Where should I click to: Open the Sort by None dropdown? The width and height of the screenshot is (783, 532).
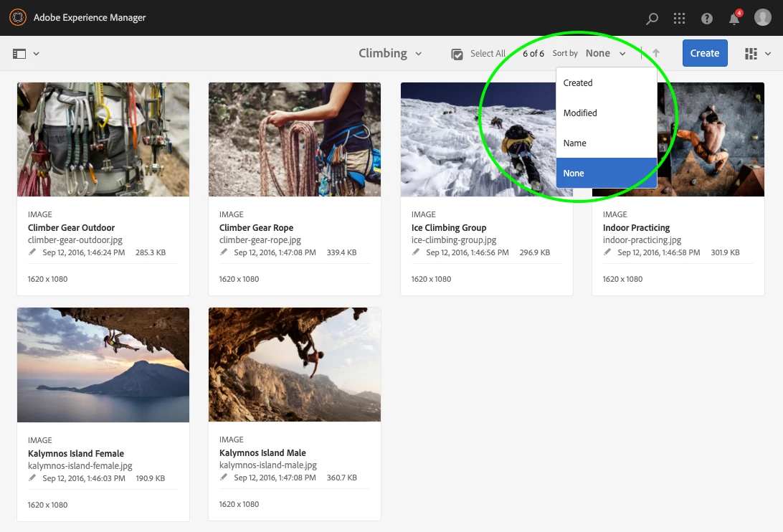(x=605, y=53)
